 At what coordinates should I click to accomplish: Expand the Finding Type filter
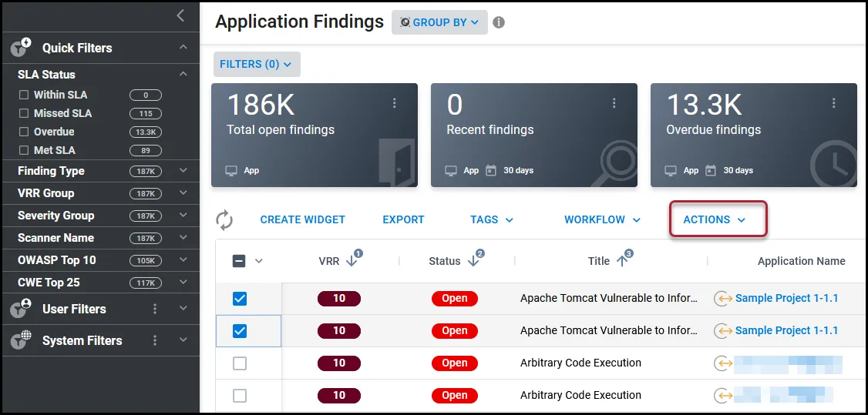coord(183,171)
